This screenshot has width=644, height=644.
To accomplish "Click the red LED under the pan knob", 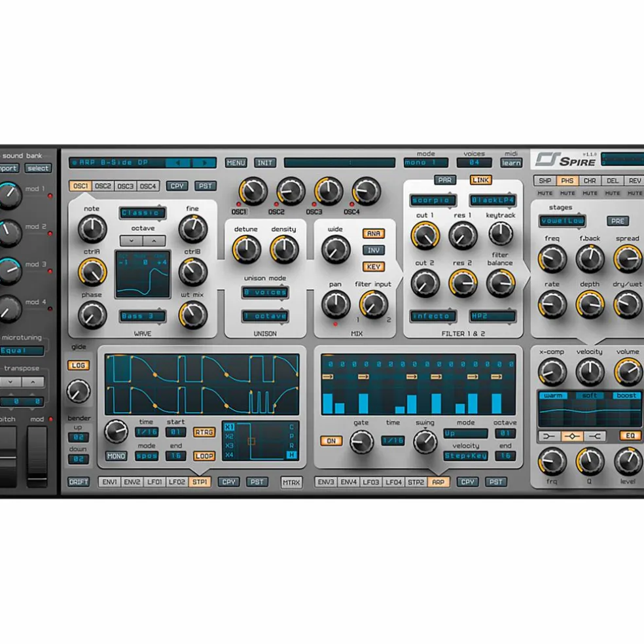I will click(x=336, y=324).
